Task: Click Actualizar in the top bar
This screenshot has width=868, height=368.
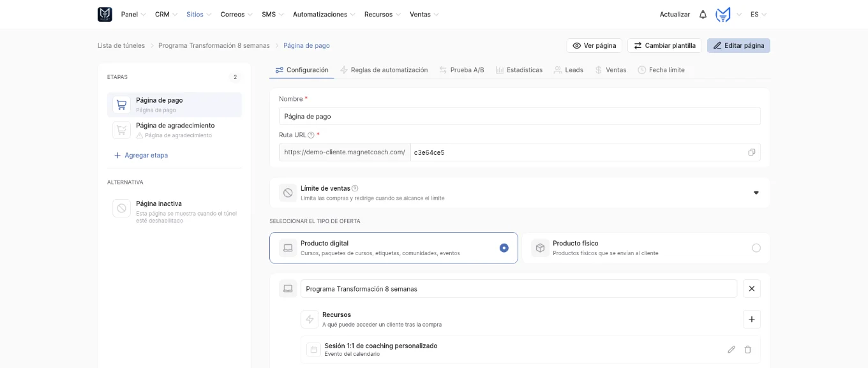Action: 675,14
